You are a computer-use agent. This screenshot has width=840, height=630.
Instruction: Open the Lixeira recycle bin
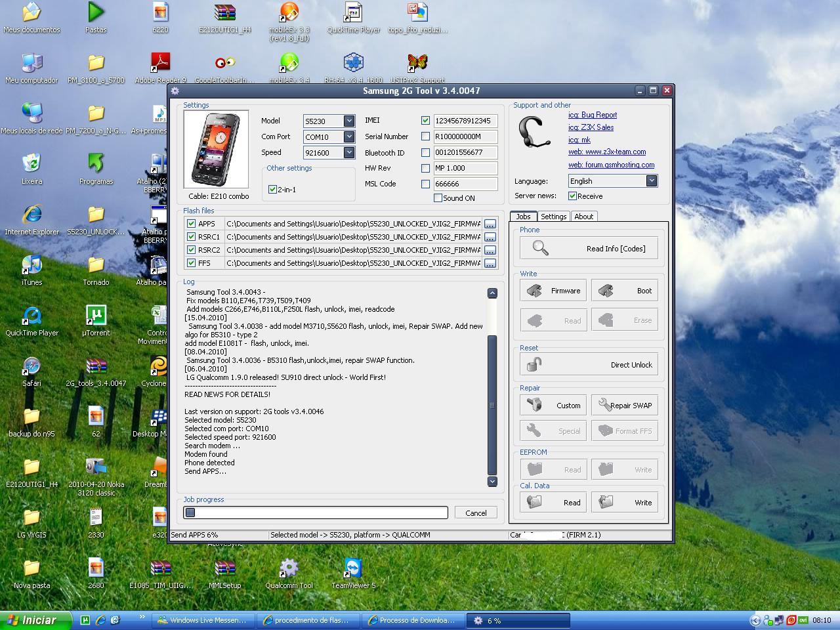(x=31, y=169)
